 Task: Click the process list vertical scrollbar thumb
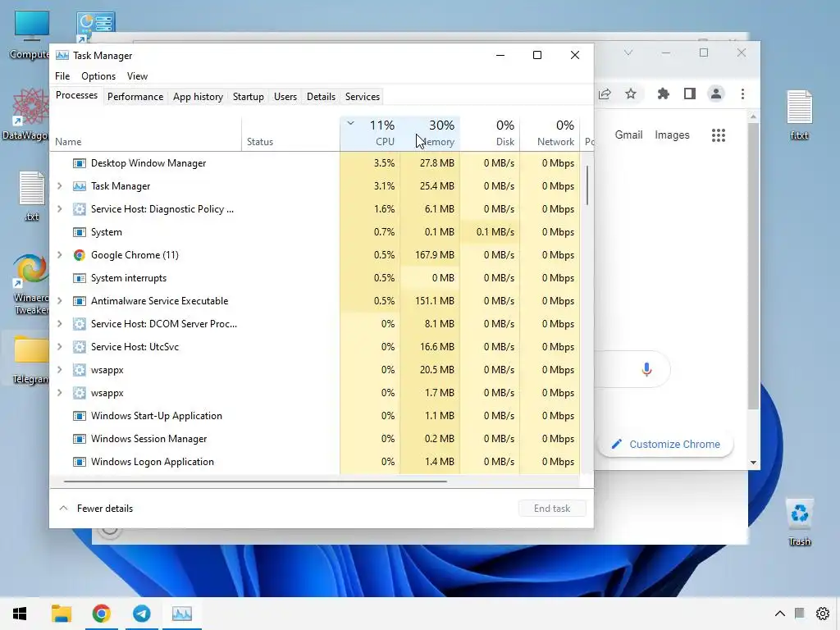[x=587, y=185]
